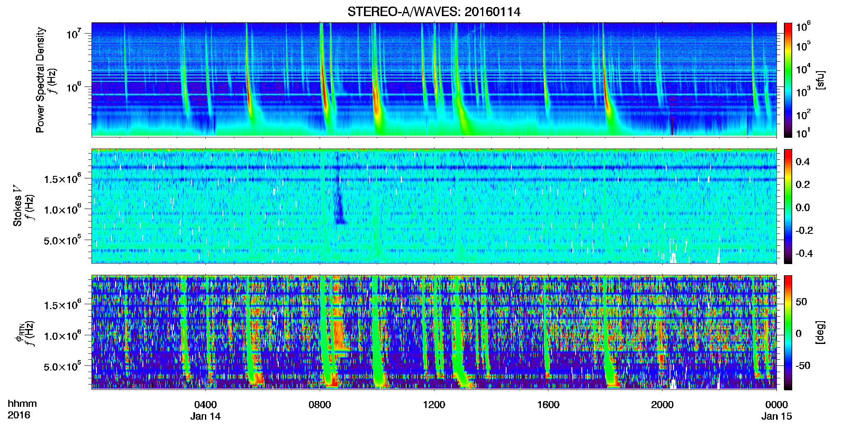The image size is (868, 447).
Task: Click the -0.4 Stokes colorbar value
Action: pyautogui.click(x=804, y=253)
